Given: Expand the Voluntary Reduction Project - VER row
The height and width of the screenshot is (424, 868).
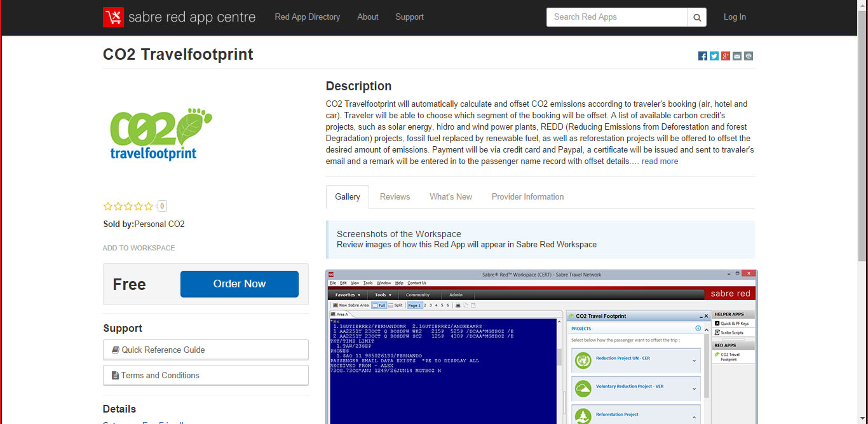Looking at the screenshot, I should [694, 388].
